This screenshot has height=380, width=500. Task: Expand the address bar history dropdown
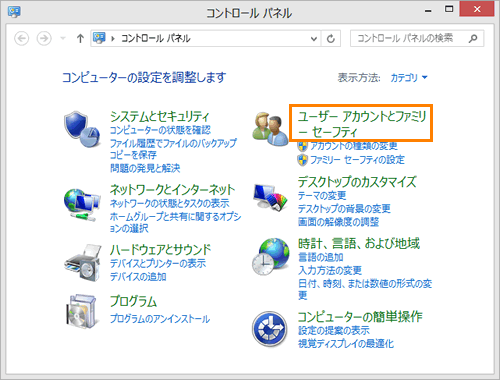coord(314,39)
